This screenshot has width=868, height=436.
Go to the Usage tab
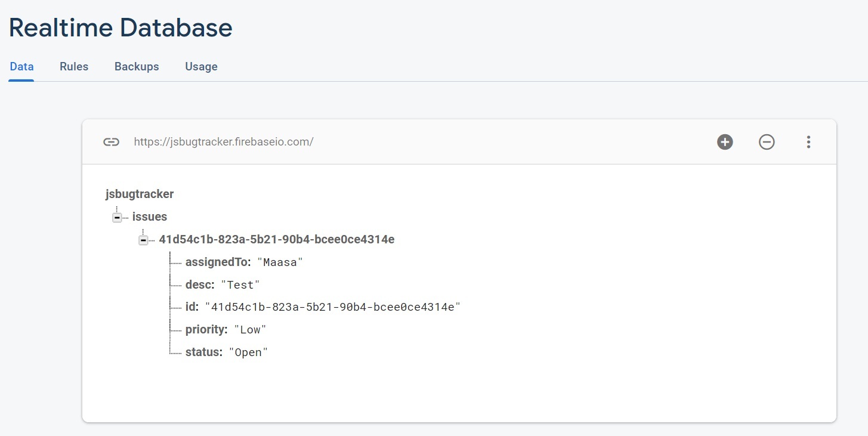(201, 67)
